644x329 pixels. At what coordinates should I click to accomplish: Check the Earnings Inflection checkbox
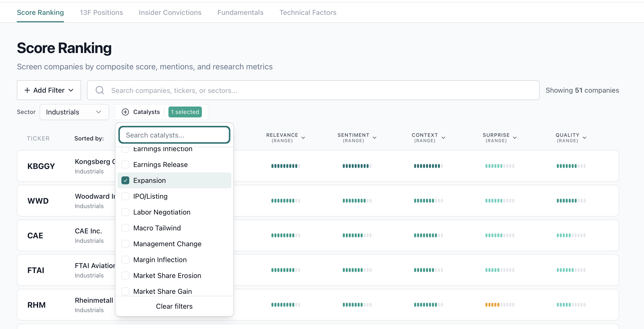coord(125,149)
